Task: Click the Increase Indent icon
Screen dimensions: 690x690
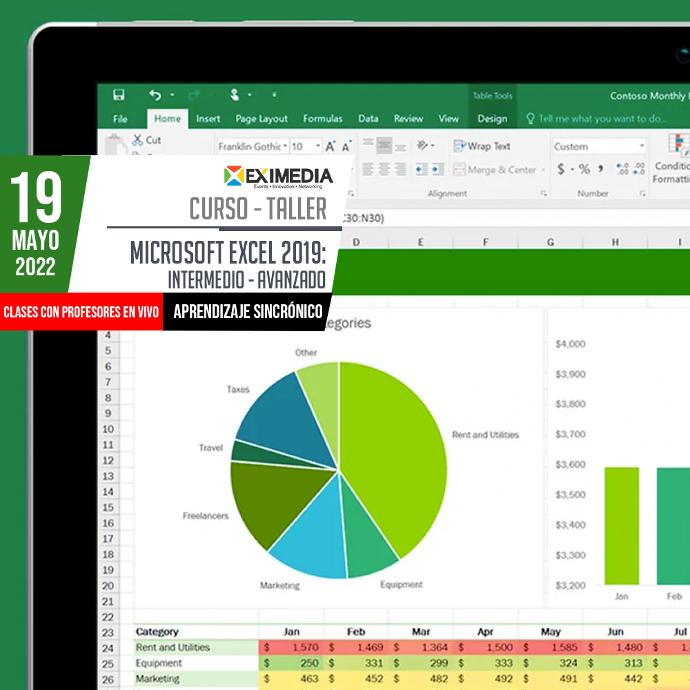Action: (x=438, y=169)
